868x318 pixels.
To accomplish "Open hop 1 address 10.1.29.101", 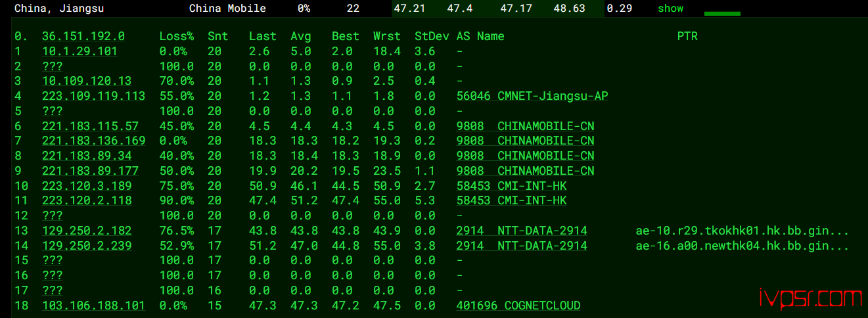I will click(x=80, y=51).
